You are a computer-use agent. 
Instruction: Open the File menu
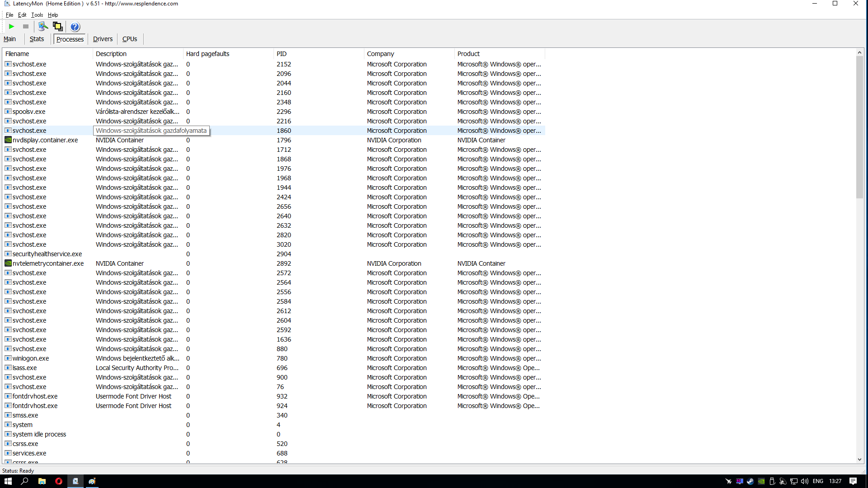click(x=9, y=15)
